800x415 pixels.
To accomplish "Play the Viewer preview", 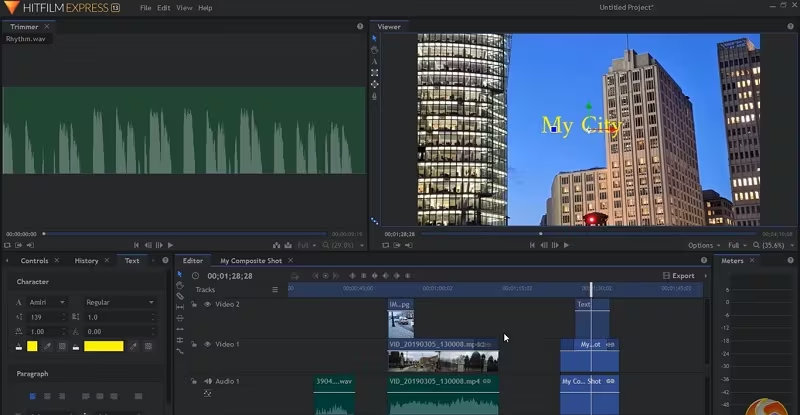I will click(x=566, y=245).
